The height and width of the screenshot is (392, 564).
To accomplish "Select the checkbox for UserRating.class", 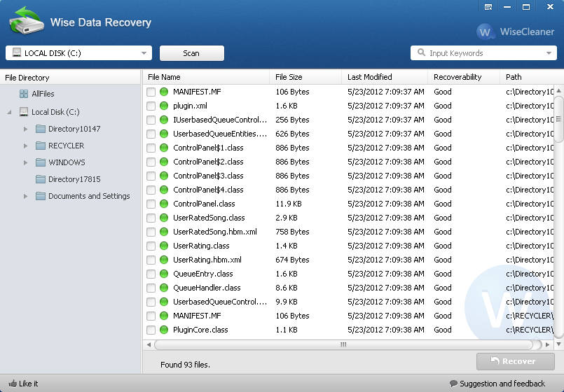I will 151,246.
